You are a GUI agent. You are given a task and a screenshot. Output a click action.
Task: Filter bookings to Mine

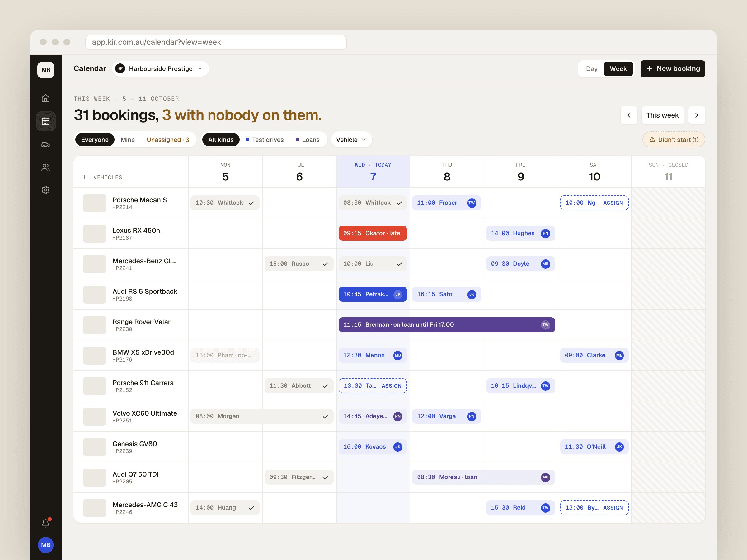(x=128, y=139)
